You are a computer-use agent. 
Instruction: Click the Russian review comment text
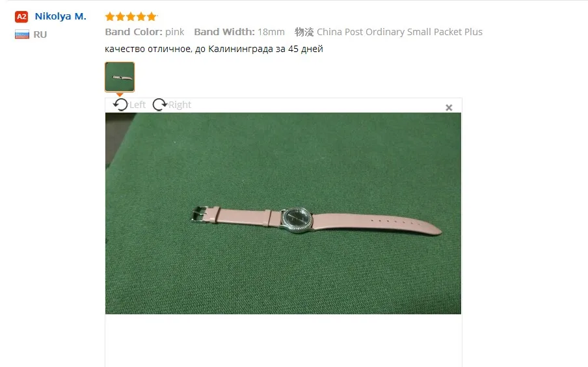tap(214, 49)
